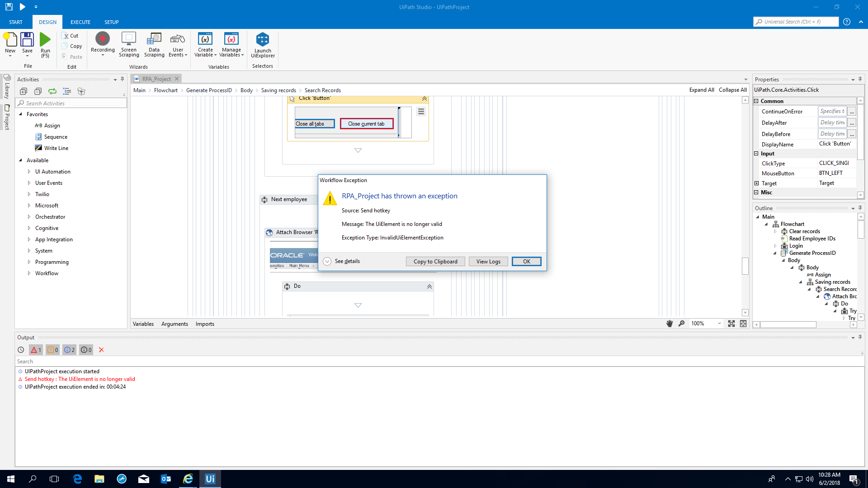Switch to the EXECUTE ribbon tab
The height and width of the screenshot is (488, 868).
[80, 22]
